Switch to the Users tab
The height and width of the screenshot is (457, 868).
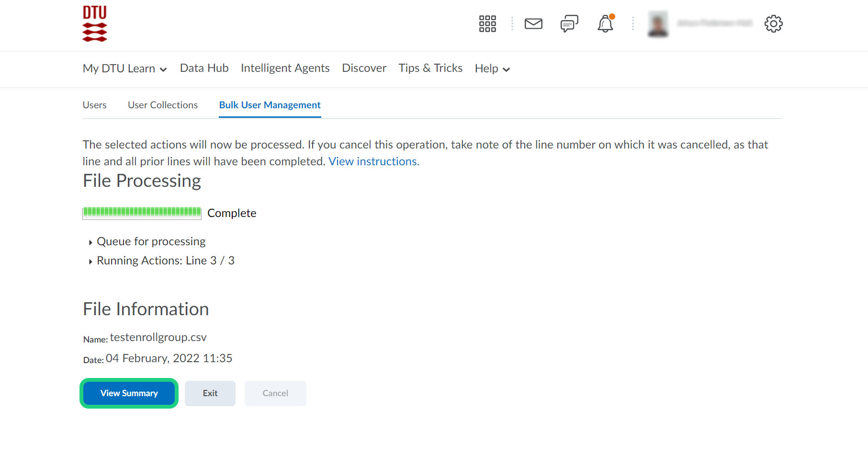point(94,105)
